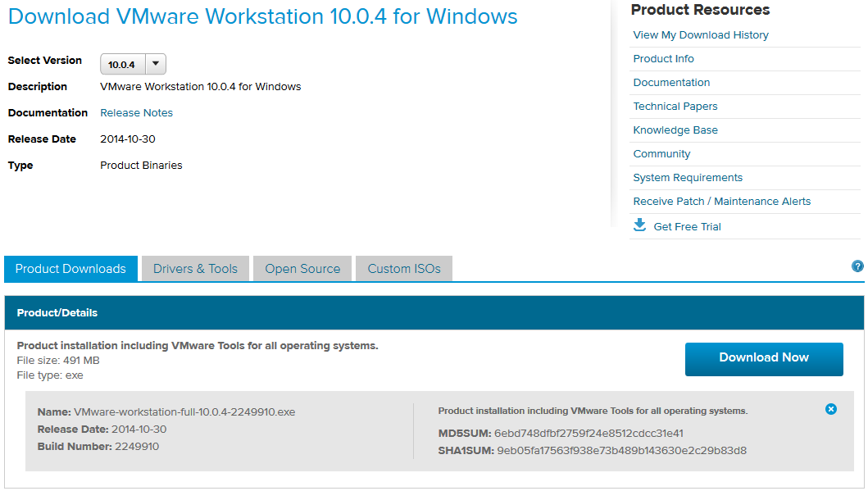Click the MD5SUM hash value
Viewport: 868px width, 491px height.
589,434
